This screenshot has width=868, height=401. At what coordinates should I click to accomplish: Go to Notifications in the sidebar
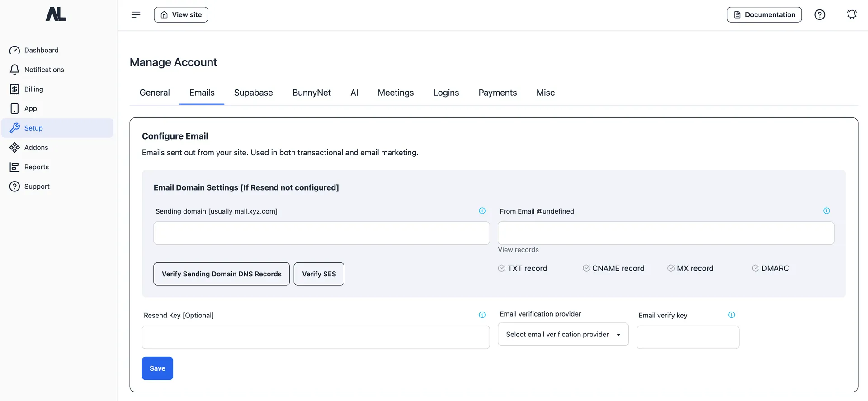(x=57, y=70)
